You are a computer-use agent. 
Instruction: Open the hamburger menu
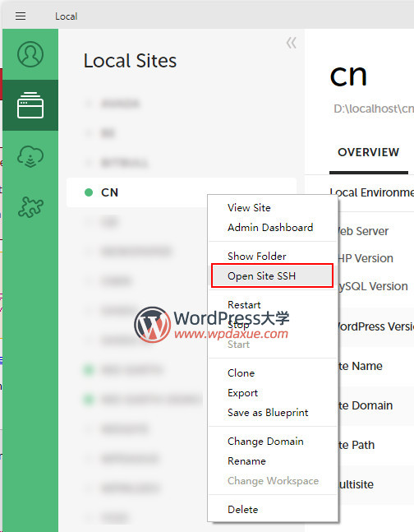tap(21, 16)
